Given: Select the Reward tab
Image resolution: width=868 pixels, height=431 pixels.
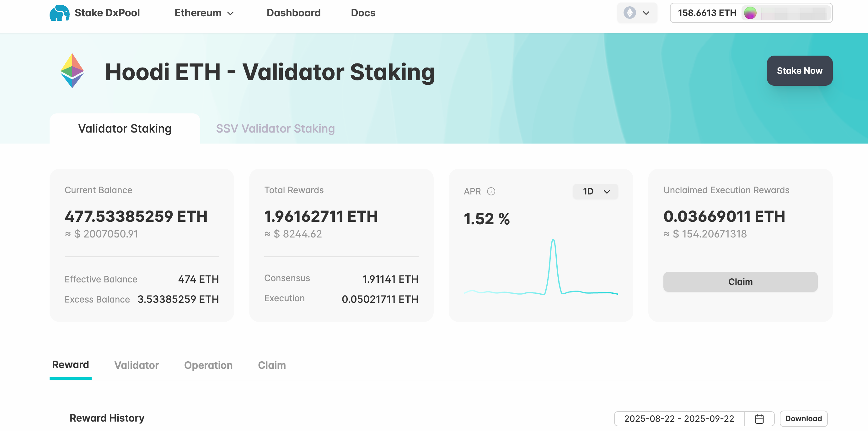Looking at the screenshot, I should pos(70,365).
